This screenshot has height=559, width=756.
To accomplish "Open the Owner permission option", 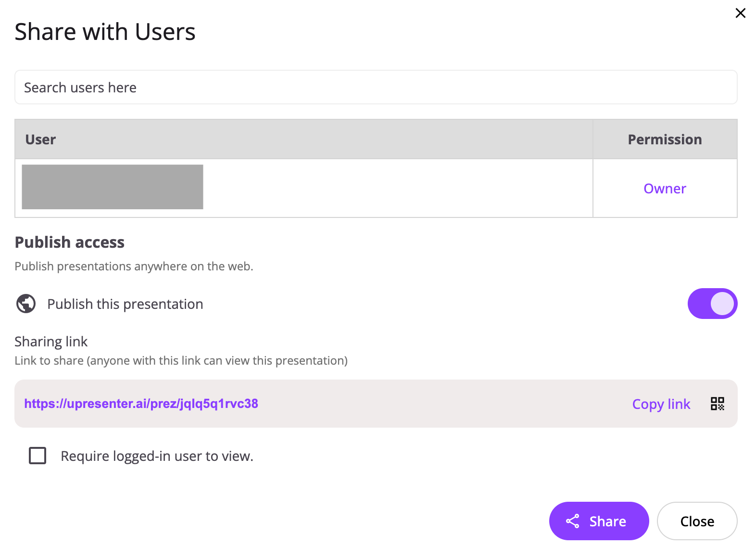I will click(665, 189).
